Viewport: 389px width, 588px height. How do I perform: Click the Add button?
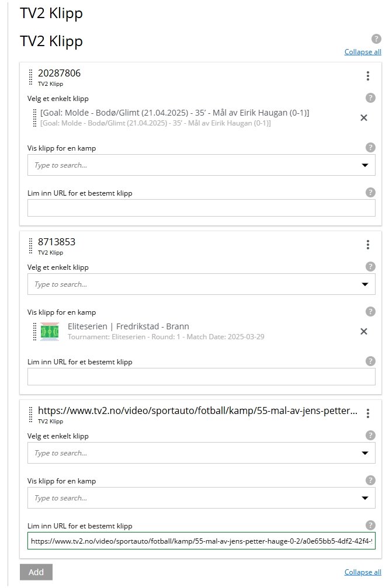coord(36,572)
